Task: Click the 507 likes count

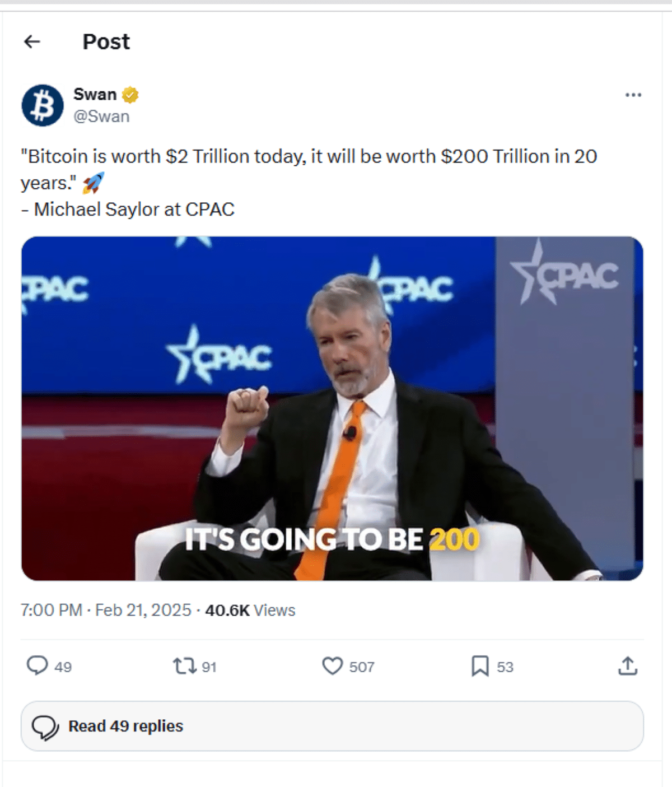Action: 362,667
